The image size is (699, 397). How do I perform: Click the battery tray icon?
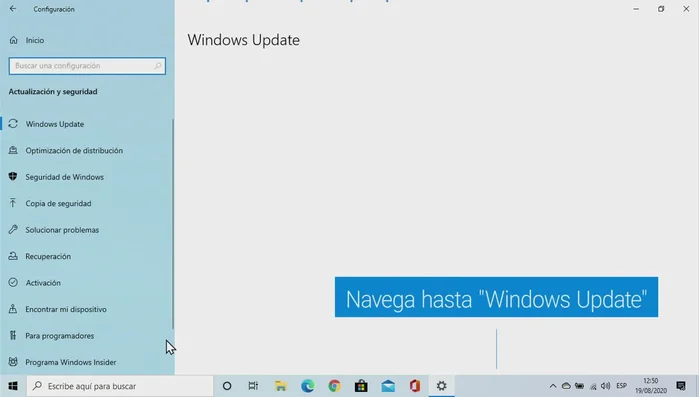coord(580,386)
